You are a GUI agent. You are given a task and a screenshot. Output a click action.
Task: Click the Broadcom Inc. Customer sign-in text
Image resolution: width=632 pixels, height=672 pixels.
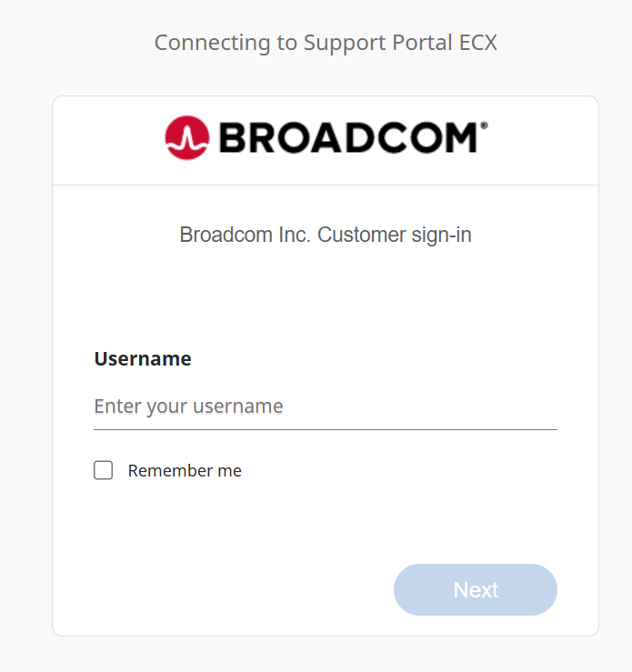pyautogui.click(x=325, y=235)
